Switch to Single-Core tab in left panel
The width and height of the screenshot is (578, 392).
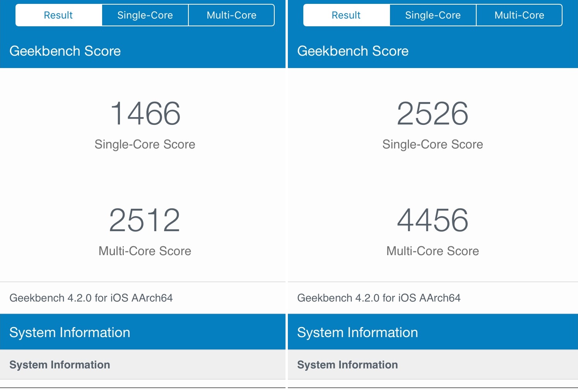pyautogui.click(x=145, y=15)
